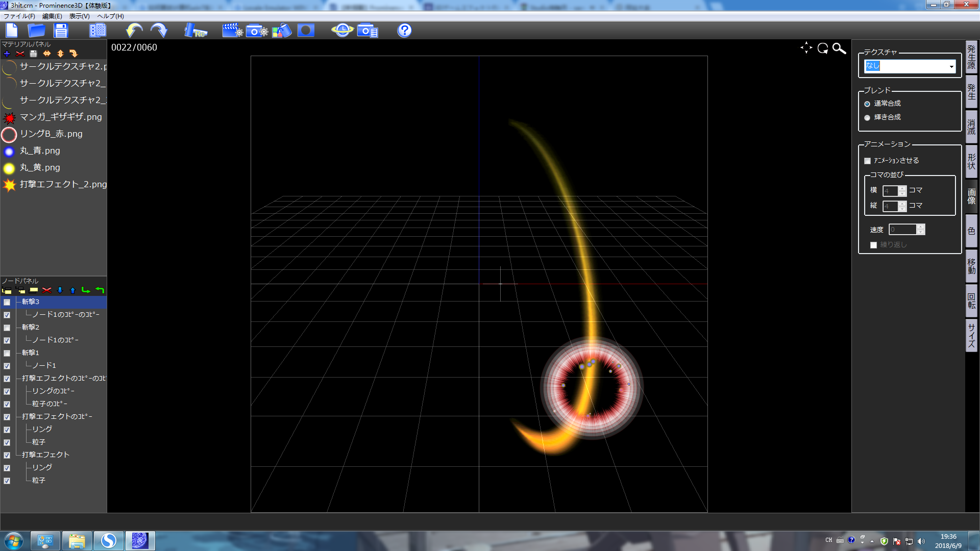The image size is (980, 551).
Task: Open help with the question mark icon
Action: (404, 31)
